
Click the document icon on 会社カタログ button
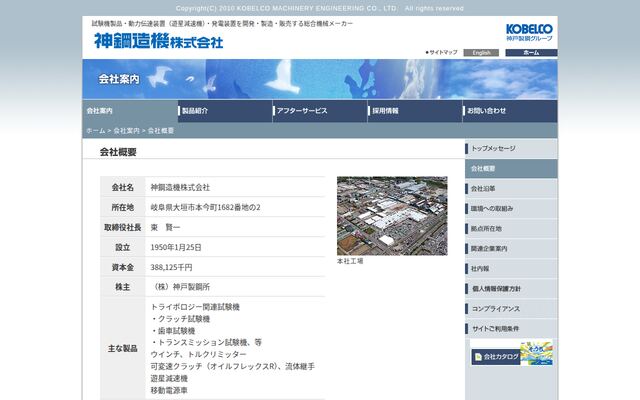[478, 357]
